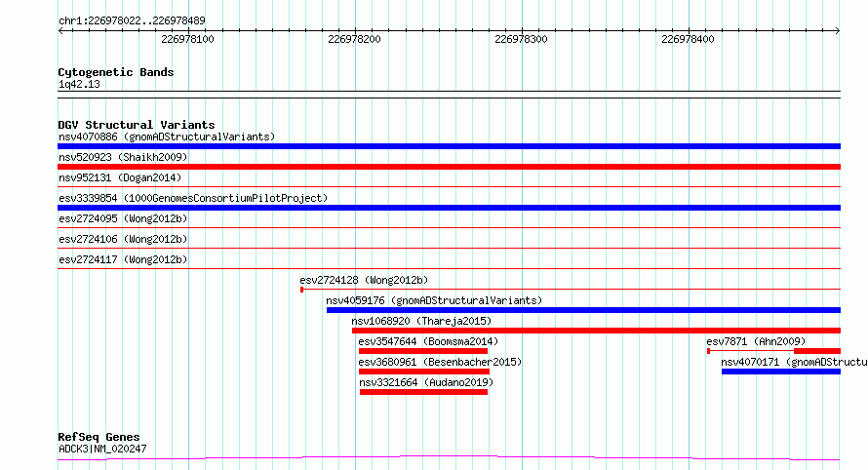Click the red bar under nsv520923
Image resolution: width=868 pixels, height=470 pixels.
coord(449,167)
